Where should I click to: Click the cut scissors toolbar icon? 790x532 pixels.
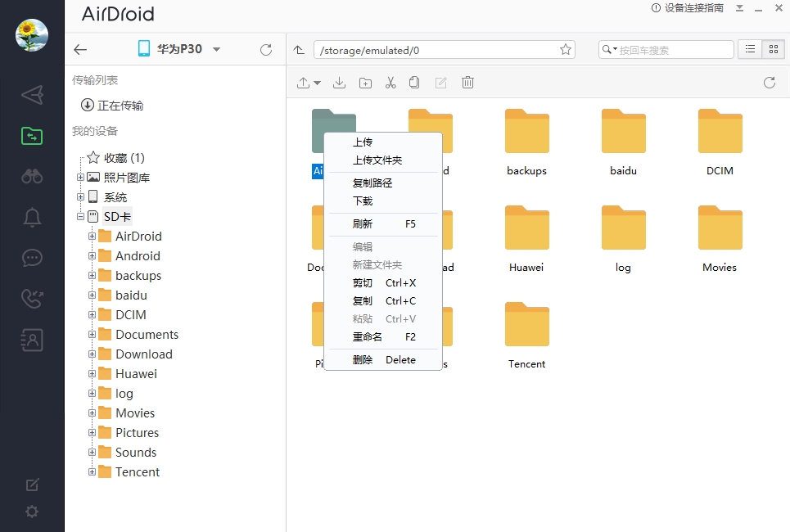[390, 83]
